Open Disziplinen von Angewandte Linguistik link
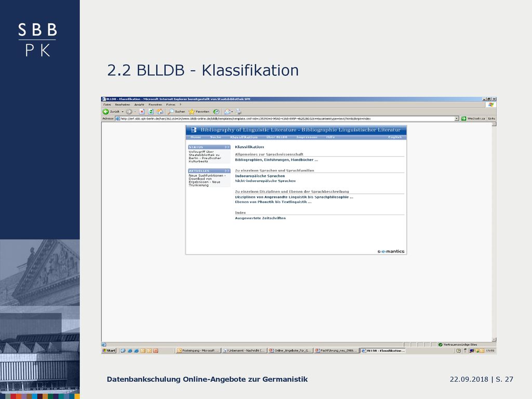Image resolution: width=532 pixels, height=399 pixels. pos(294,197)
